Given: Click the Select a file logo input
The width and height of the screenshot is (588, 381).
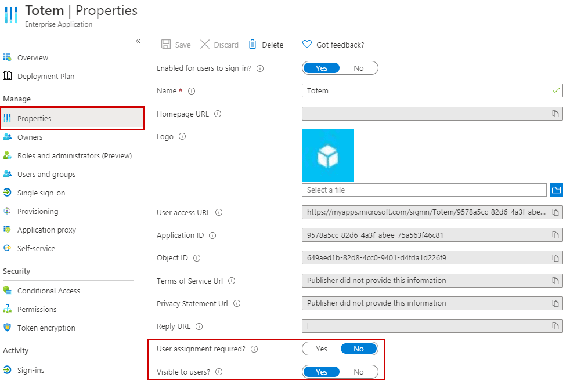Looking at the screenshot, I should 424,190.
